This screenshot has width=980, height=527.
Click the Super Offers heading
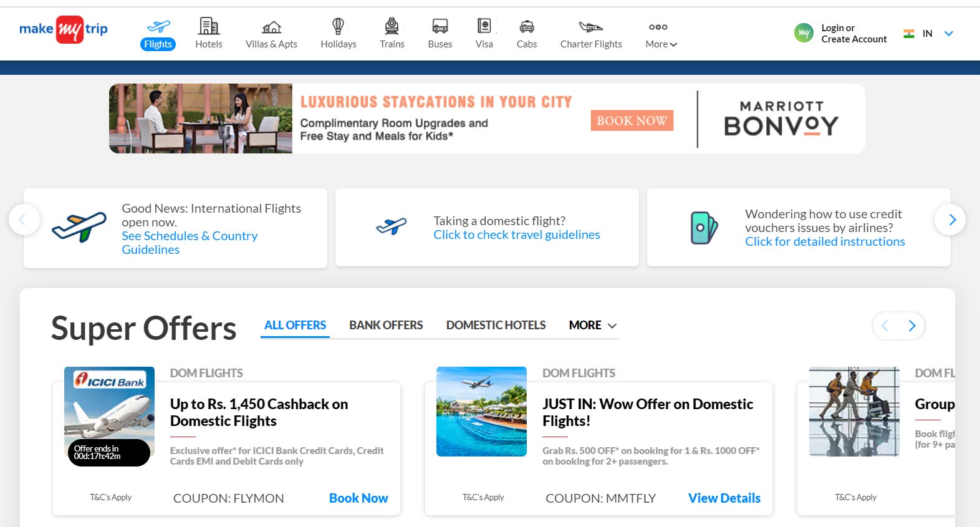click(143, 328)
